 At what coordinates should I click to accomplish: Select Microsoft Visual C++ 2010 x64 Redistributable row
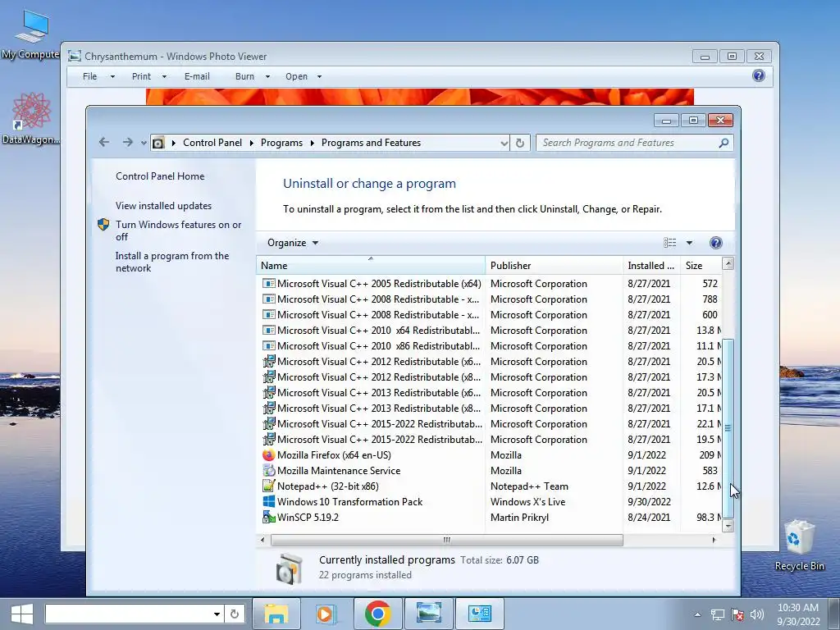point(489,331)
